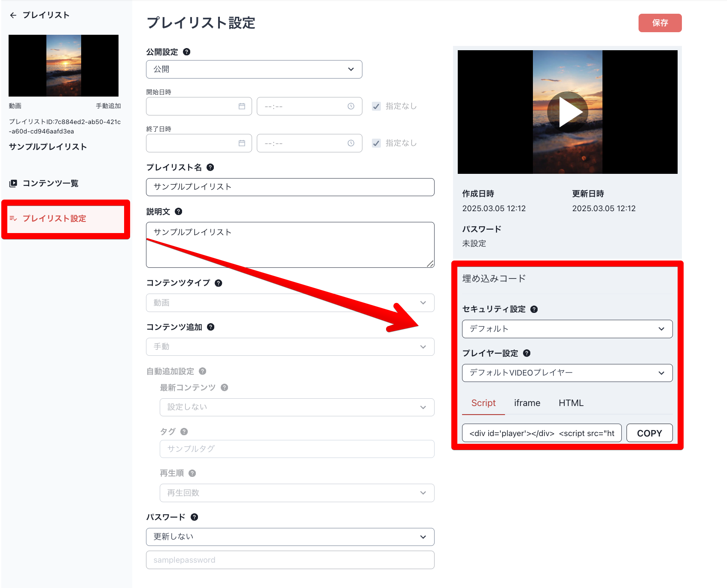
Task: Click the help icon next to セキュリティ設定
Action: (x=534, y=309)
